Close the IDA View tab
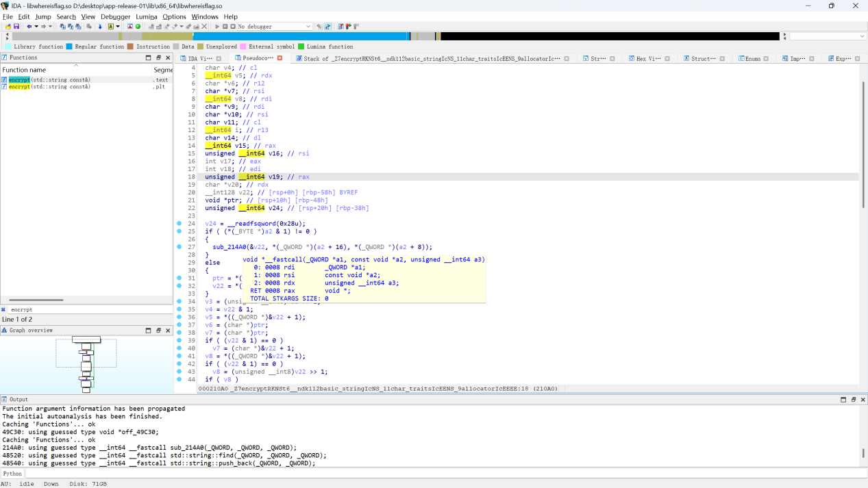The width and height of the screenshot is (868, 488). (219, 59)
